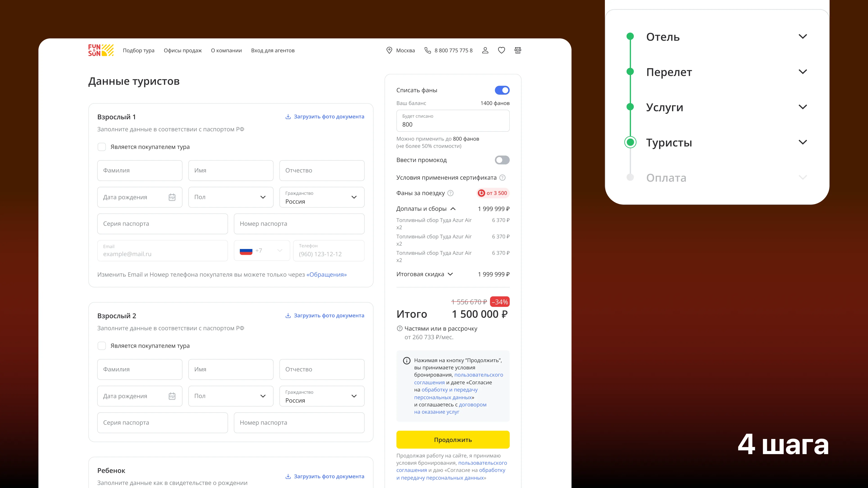
Task: Click the location pin icon next to Москва
Action: [389, 50]
